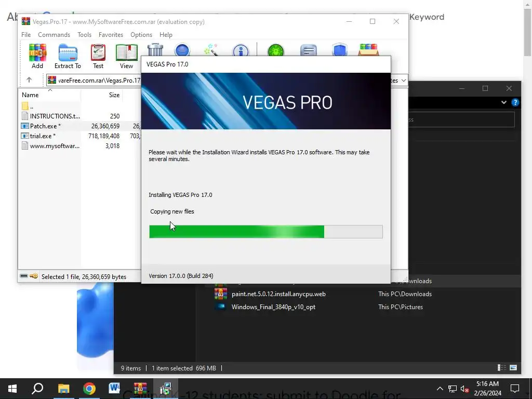
Task: Click the Delete trash can toolbar icon
Action: pos(155,50)
